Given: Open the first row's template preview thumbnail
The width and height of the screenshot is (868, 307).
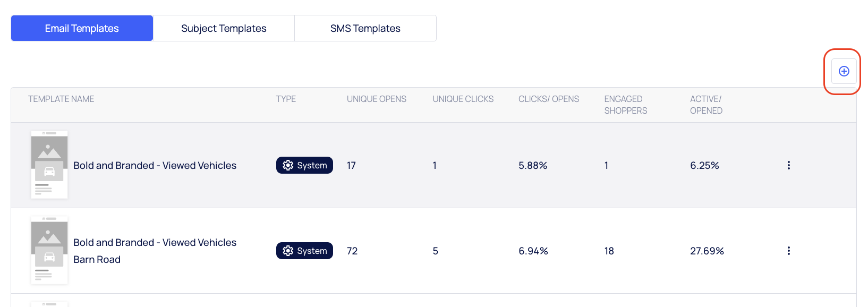Looking at the screenshot, I should (x=49, y=165).
